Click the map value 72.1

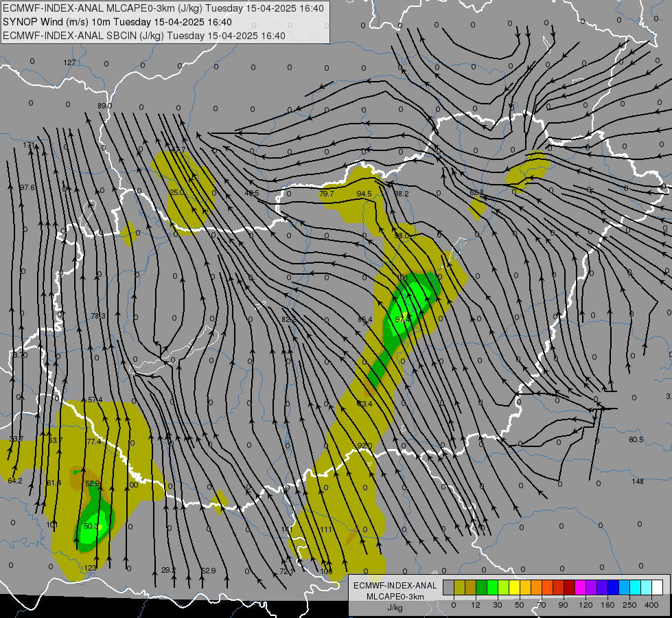(287, 571)
